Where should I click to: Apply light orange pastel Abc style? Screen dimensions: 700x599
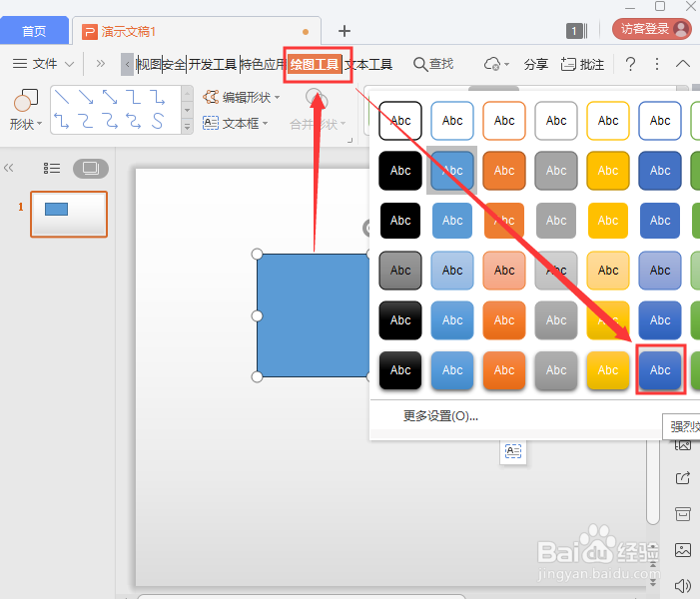pyautogui.click(x=504, y=270)
